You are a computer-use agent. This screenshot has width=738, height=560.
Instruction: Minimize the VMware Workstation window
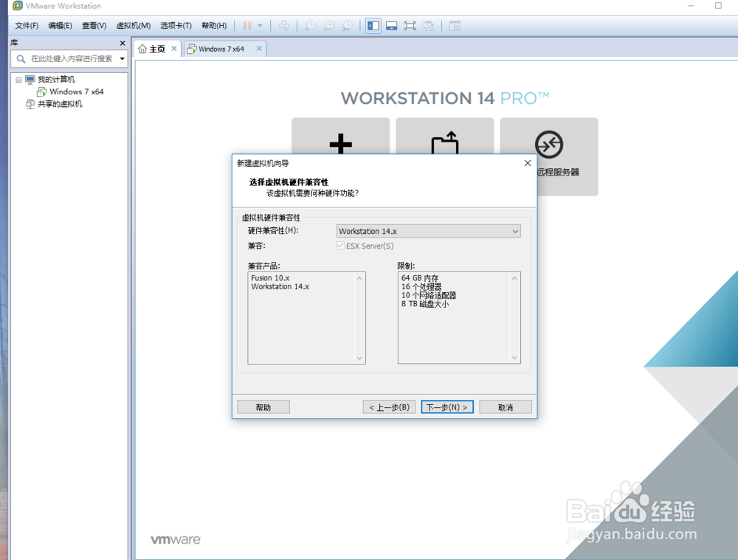pyautogui.click(x=691, y=6)
